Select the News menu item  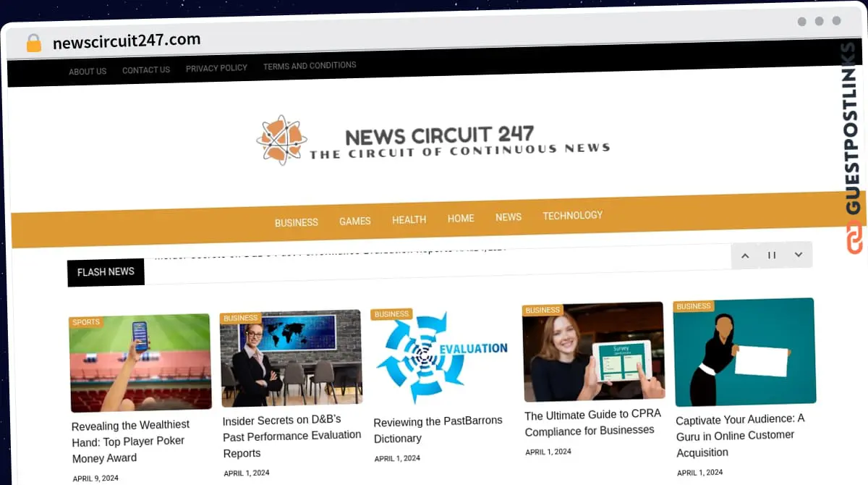click(509, 216)
